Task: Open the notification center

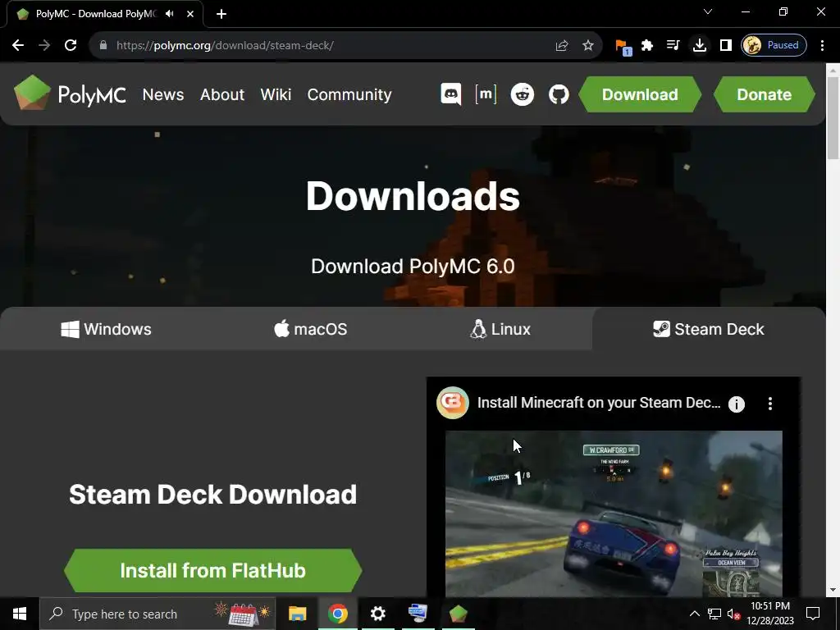Action: coord(813,614)
